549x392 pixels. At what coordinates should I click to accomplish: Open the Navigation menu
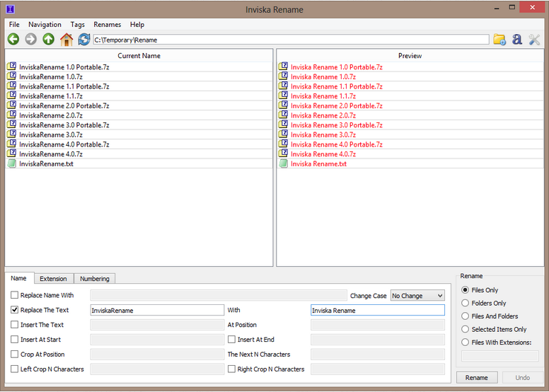click(x=45, y=25)
